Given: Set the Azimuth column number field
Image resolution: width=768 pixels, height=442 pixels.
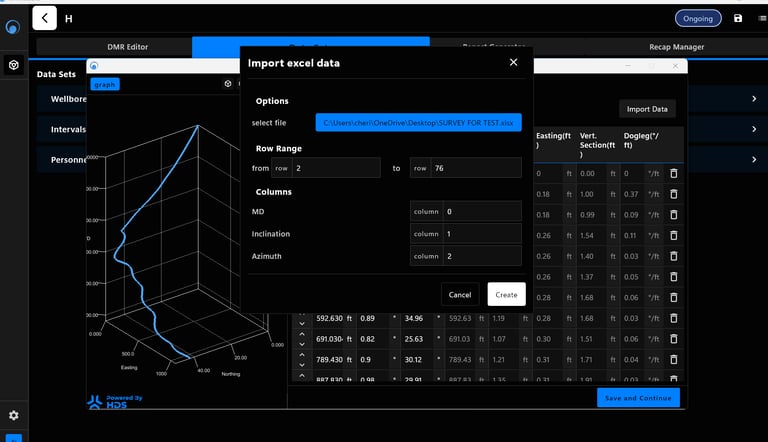Looking at the screenshot, I should coord(482,256).
